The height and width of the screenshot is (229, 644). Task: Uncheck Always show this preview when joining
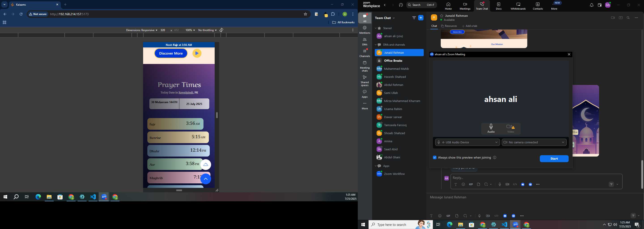click(434, 157)
